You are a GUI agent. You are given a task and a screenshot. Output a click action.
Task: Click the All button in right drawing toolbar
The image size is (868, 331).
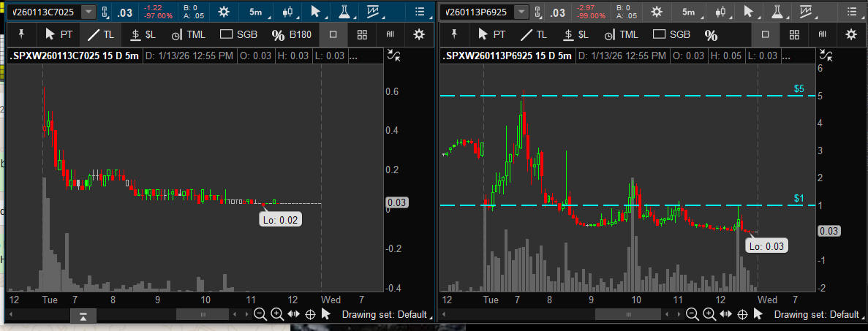823,34
